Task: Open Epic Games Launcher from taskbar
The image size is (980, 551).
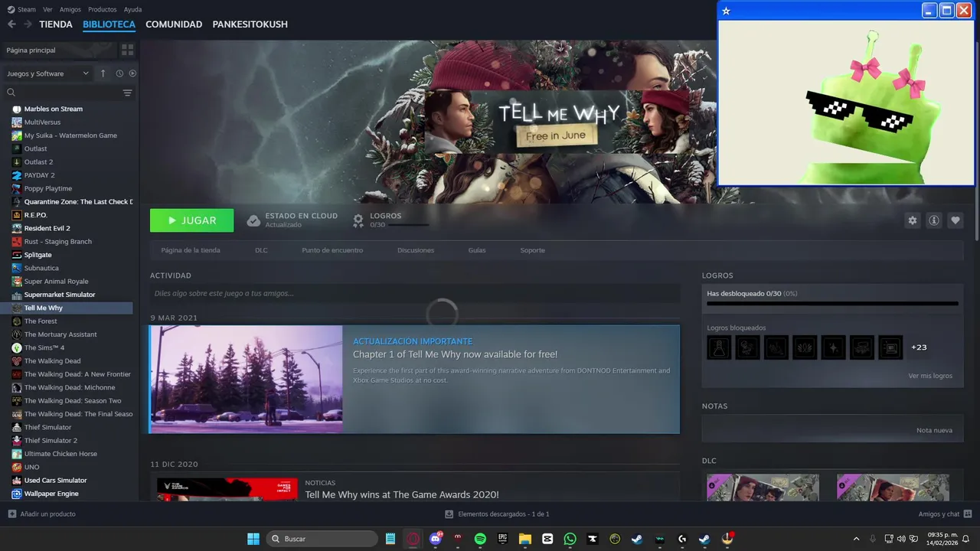Action: click(503, 539)
